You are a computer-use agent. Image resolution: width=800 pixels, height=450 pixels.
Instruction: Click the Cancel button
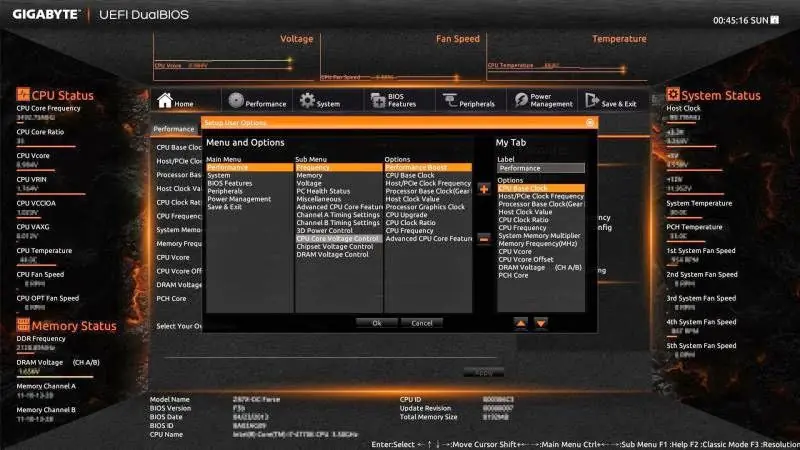[x=421, y=323]
